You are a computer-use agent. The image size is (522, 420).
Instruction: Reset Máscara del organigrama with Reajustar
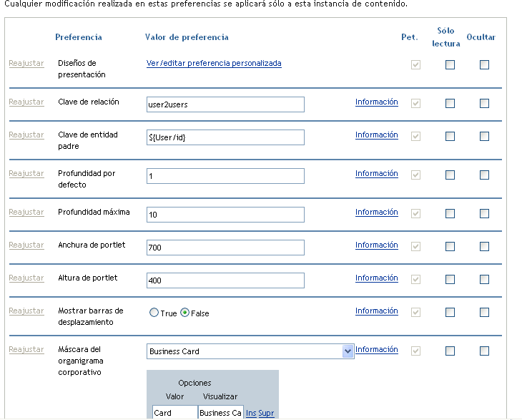26,349
